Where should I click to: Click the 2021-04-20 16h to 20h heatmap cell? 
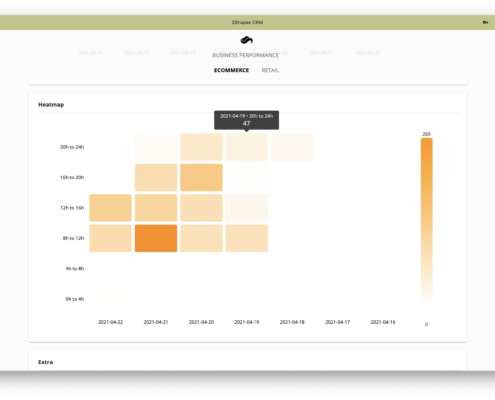point(201,177)
